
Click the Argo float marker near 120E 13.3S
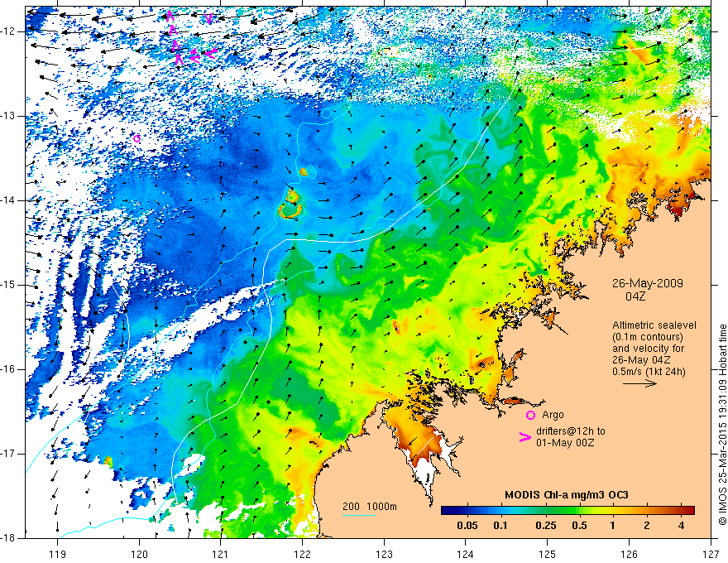(136, 138)
